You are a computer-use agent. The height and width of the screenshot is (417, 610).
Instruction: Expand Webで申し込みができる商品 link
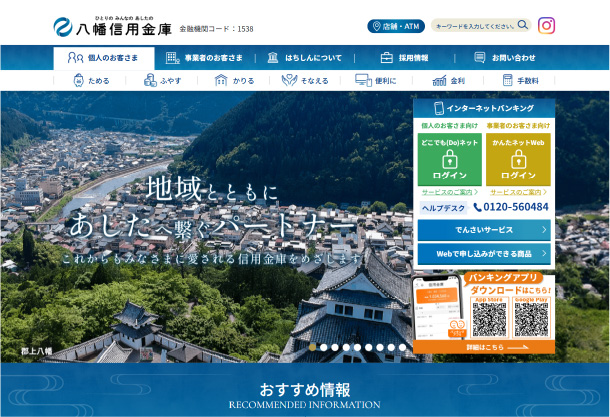coord(544,255)
